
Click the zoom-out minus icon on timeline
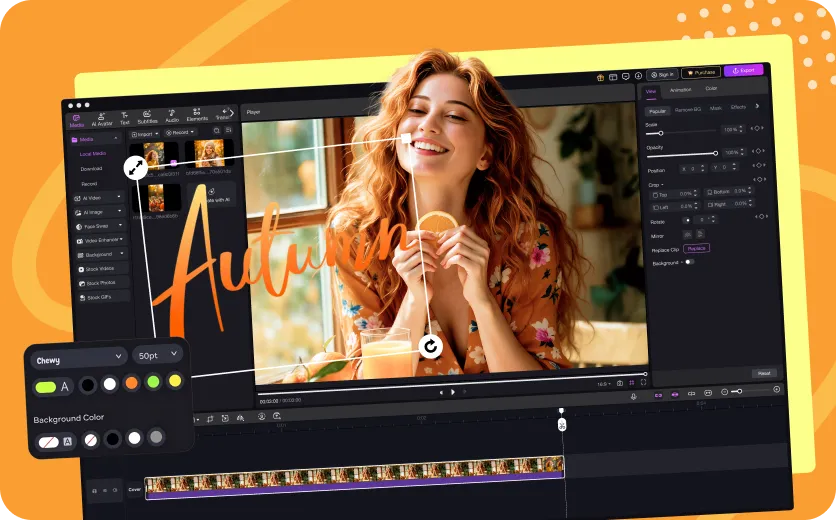(x=724, y=392)
